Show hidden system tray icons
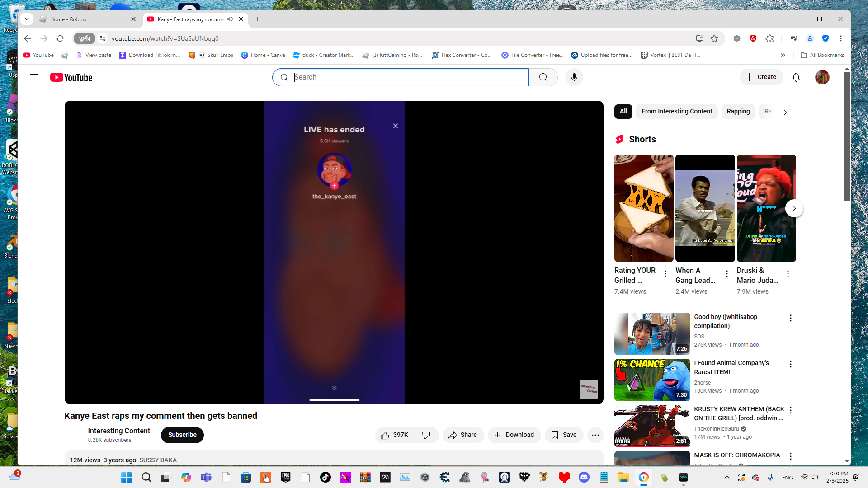This screenshot has height=488, width=868. point(727,477)
